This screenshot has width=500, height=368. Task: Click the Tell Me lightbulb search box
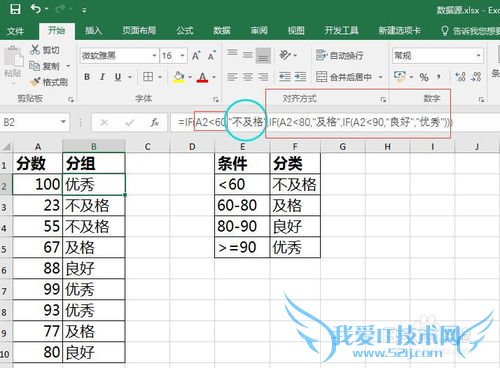click(x=470, y=31)
